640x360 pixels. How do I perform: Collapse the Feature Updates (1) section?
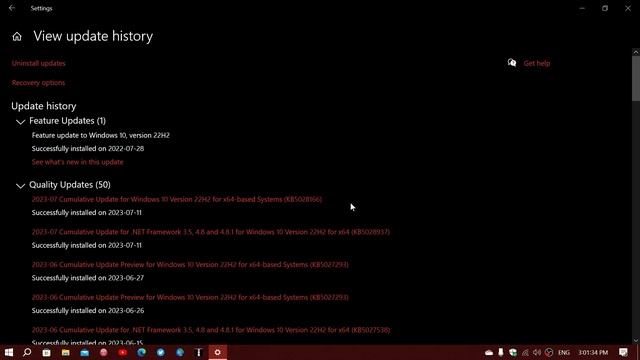(20, 122)
